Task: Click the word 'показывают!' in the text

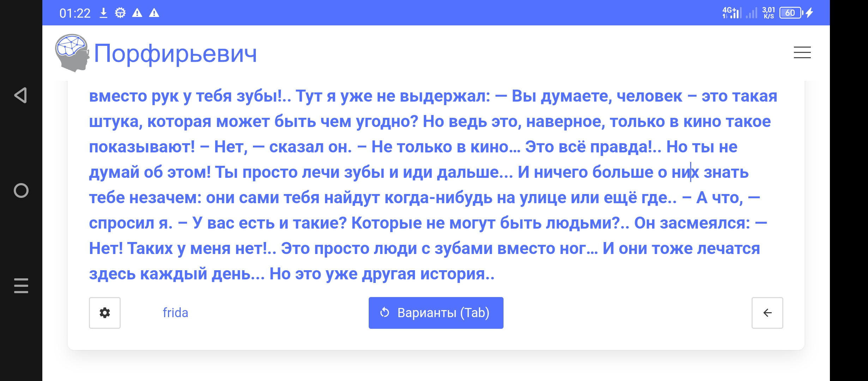Action: click(142, 147)
